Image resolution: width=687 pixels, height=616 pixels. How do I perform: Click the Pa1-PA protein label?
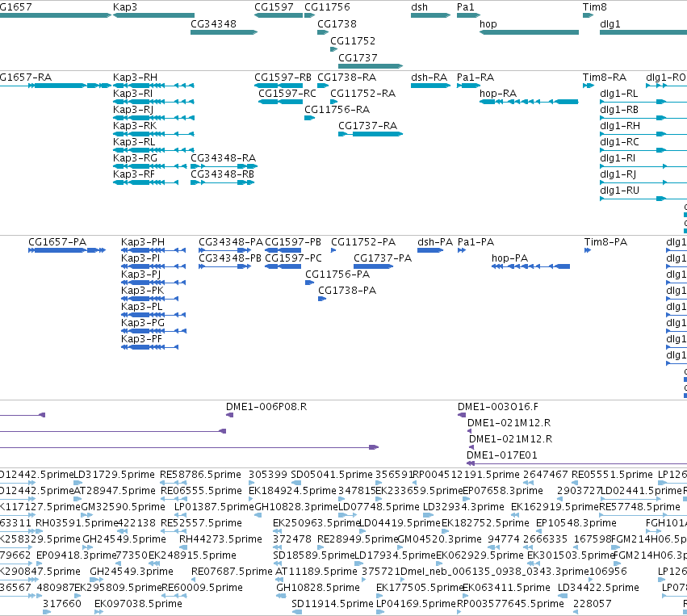475,242
